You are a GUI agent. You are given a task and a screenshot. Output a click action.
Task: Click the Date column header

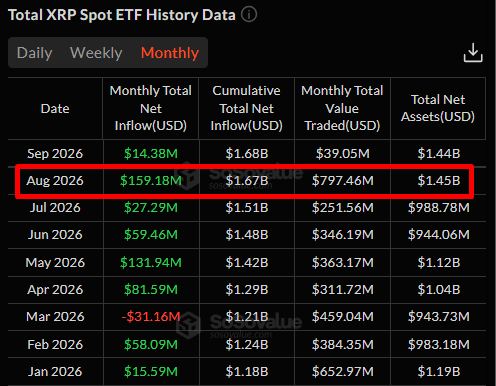(55, 108)
